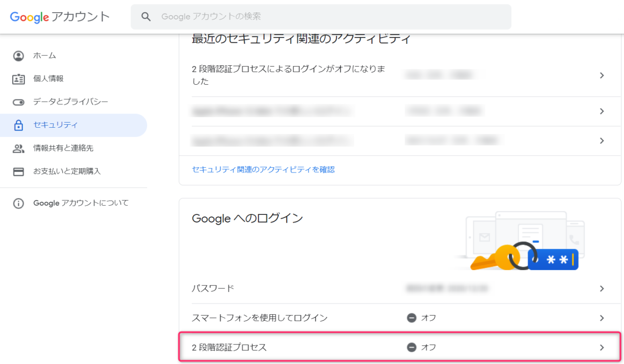Select セキュリティ in the sidebar
Image resolution: width=624 pixels, height=364 pixels.
tap(73, 125)
